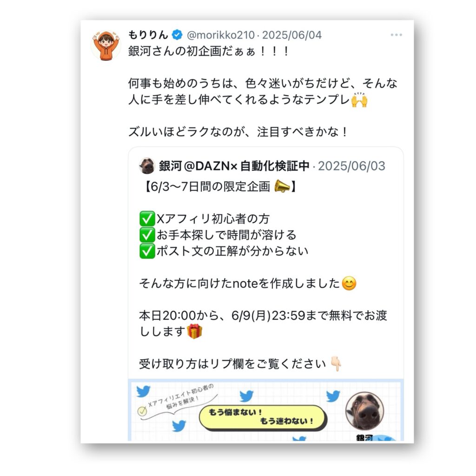Click checkmark beside お手本探しで時間が溶ける
476x476 pixels.
pyautogui.click(x=147, y=235)
